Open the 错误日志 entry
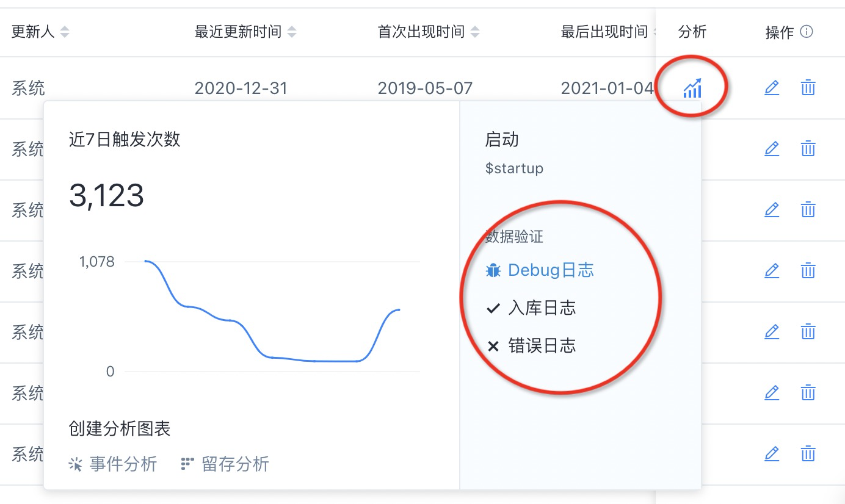 point(531,346)
